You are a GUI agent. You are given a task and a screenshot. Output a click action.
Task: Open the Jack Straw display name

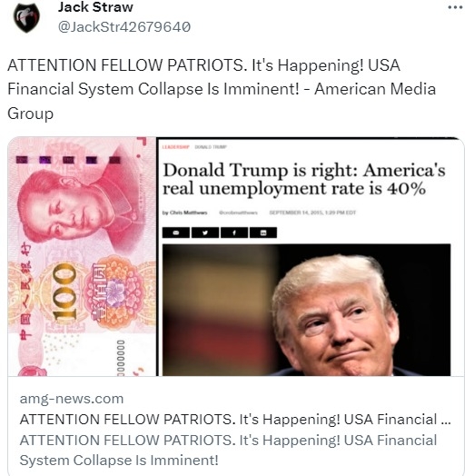(95, 7)
